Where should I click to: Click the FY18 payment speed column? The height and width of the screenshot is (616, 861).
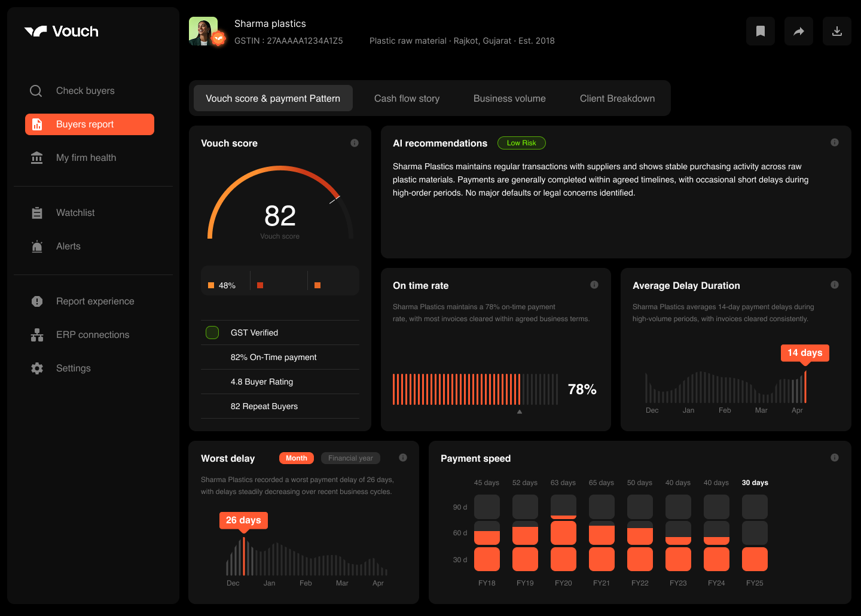coord(487,533)
